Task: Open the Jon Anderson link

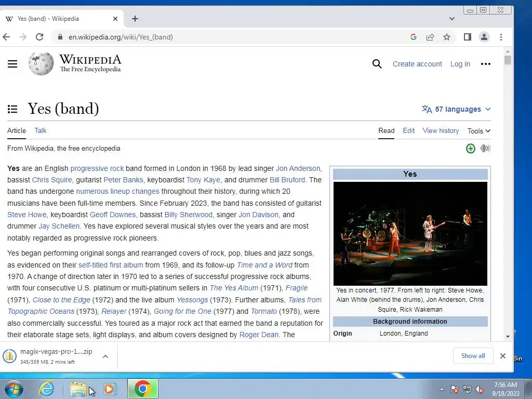Action: tap(298, 168)
